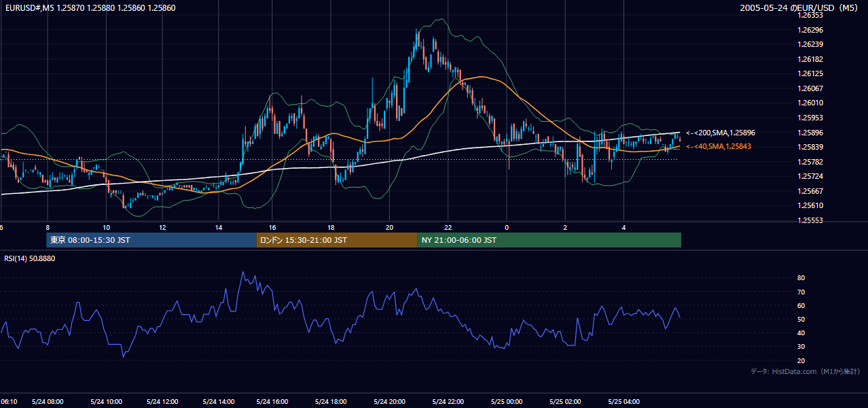Viewport: 868px width, 408px height.
Task: Click hour marker 14 under price chart
Action: [219, 227]
